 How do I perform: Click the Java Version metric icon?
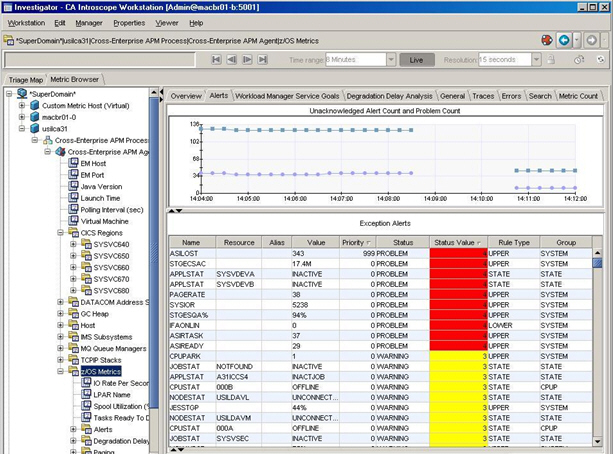coord(71,186)
